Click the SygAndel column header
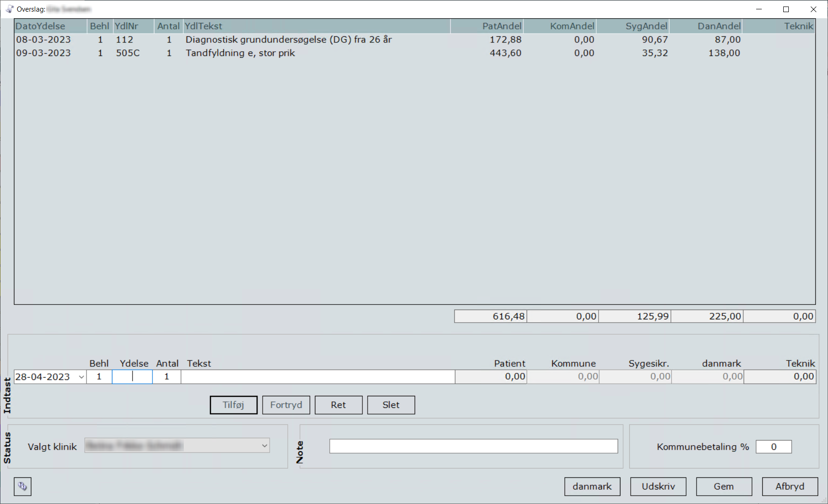The image size is (828, 504). pos(633,26)
